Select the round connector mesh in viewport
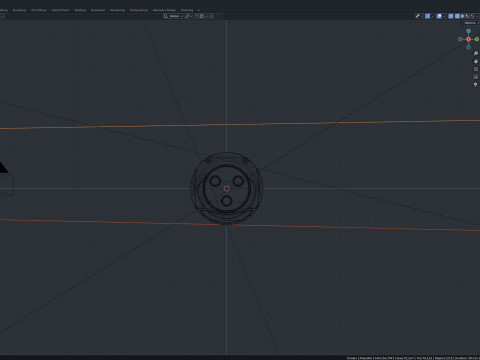Screen dimensions: 480x360 [227, 188]
